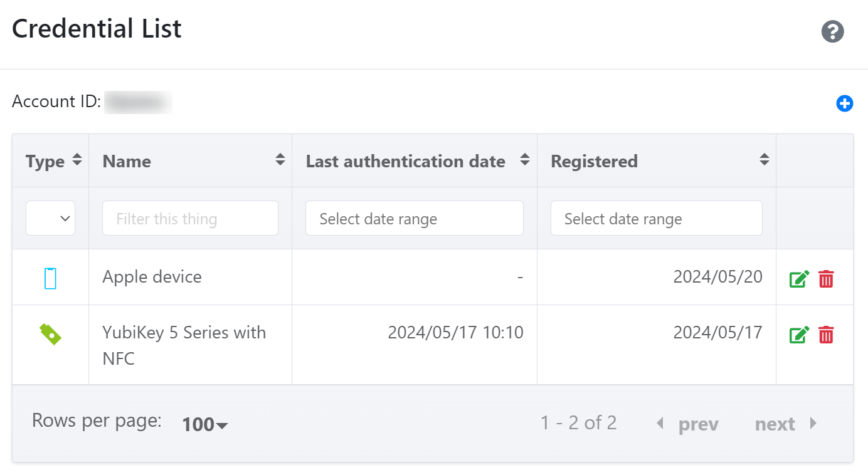The image size is (868, 475).
Task: Open the Type filter dropdown
Action: coord(50,218)
